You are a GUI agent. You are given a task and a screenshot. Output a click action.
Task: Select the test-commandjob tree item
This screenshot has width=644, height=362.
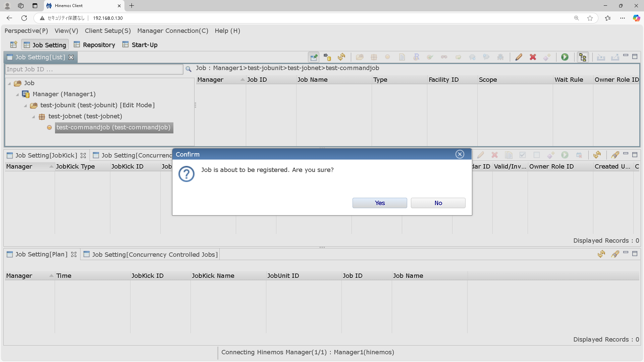(113, 127)
